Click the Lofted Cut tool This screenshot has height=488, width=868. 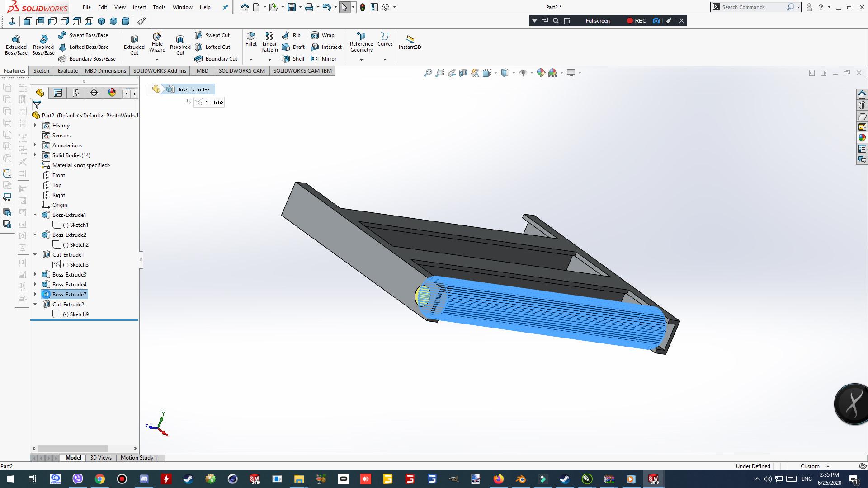click(212, 47)
